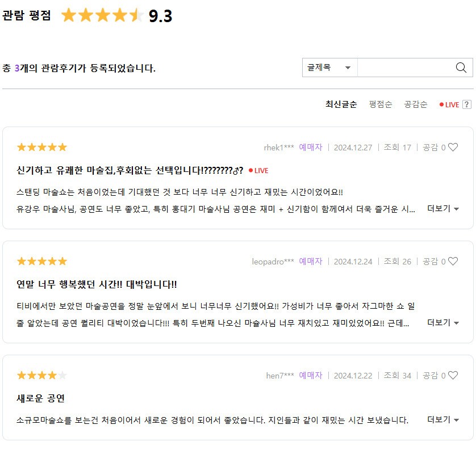Sort reviews by 공감순
This screenshot has height=471, width=476.
tap(416, 104)
